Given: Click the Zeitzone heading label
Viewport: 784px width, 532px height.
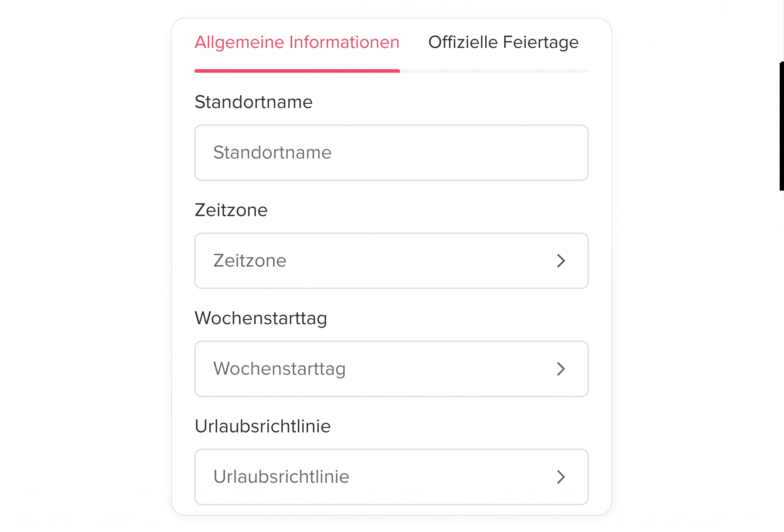Looking at the screenshot, I should pos(231,210).
